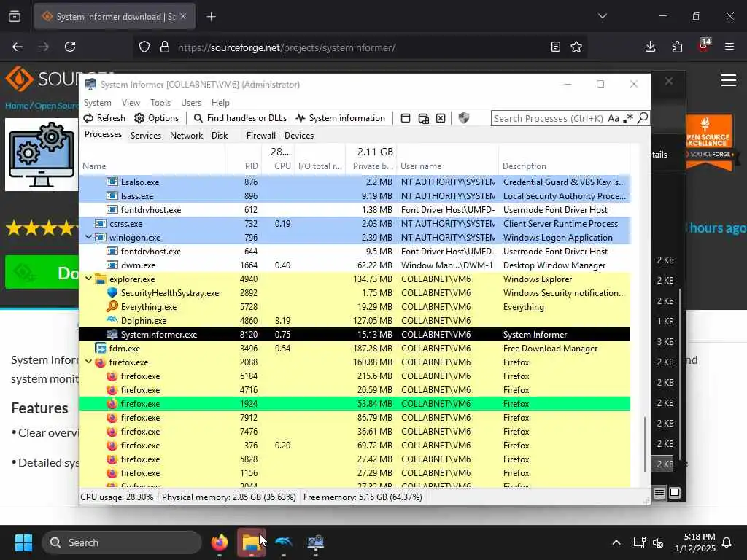Select the Everything.exe process icon

(x=112, y=306)
